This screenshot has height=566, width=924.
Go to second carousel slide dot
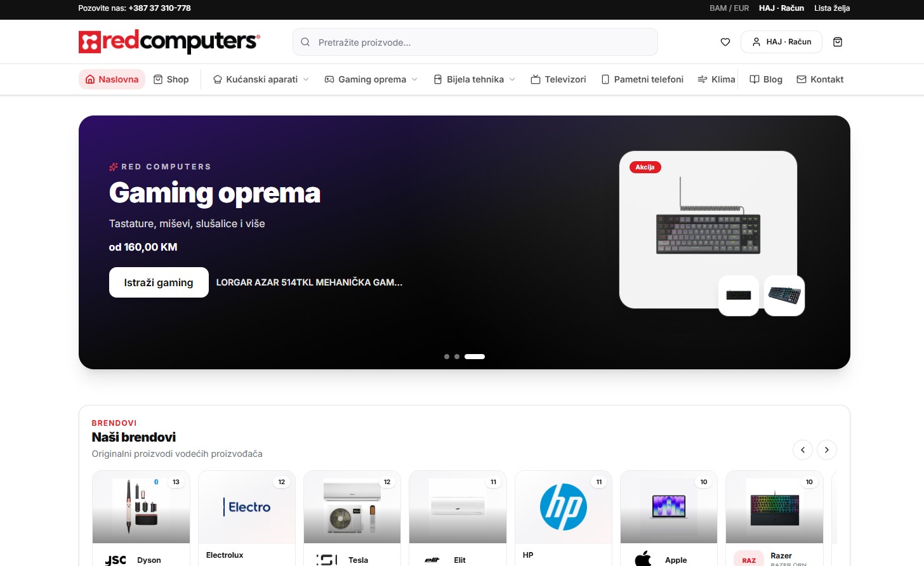click(x=457, y=357)
